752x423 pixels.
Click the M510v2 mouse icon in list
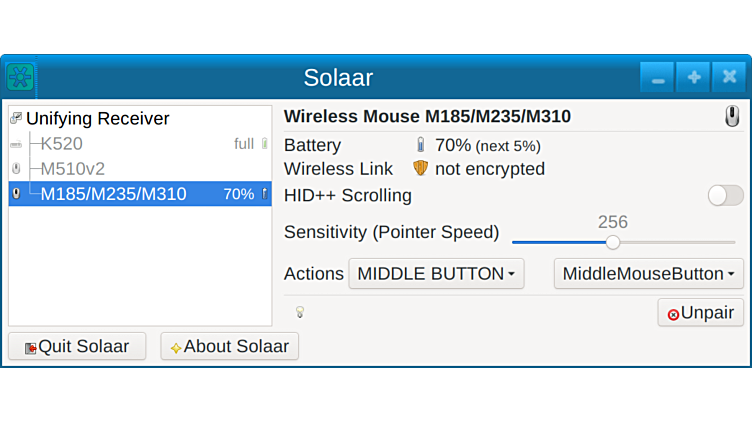point(15,169)
